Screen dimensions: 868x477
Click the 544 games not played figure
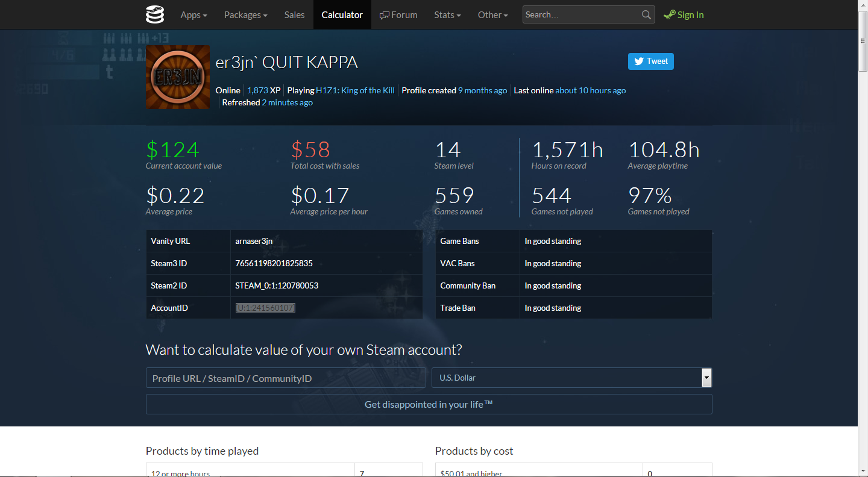(x=552, y=195)
